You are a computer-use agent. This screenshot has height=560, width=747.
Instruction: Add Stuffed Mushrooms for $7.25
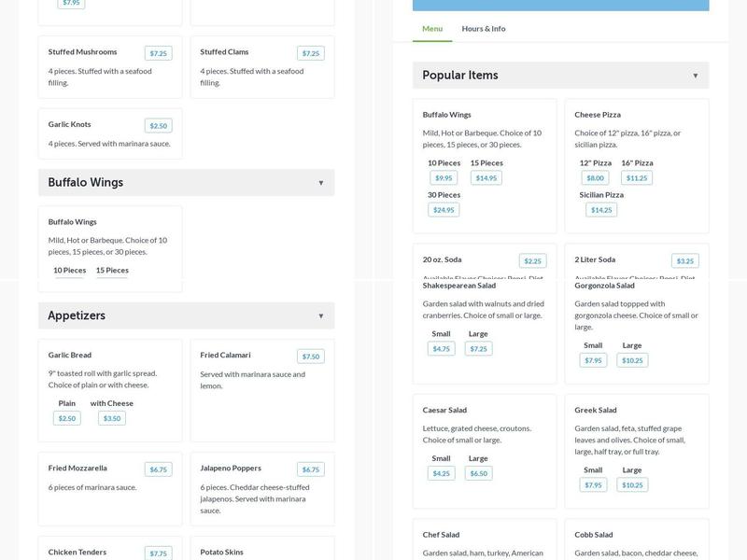tap(158, 53)
